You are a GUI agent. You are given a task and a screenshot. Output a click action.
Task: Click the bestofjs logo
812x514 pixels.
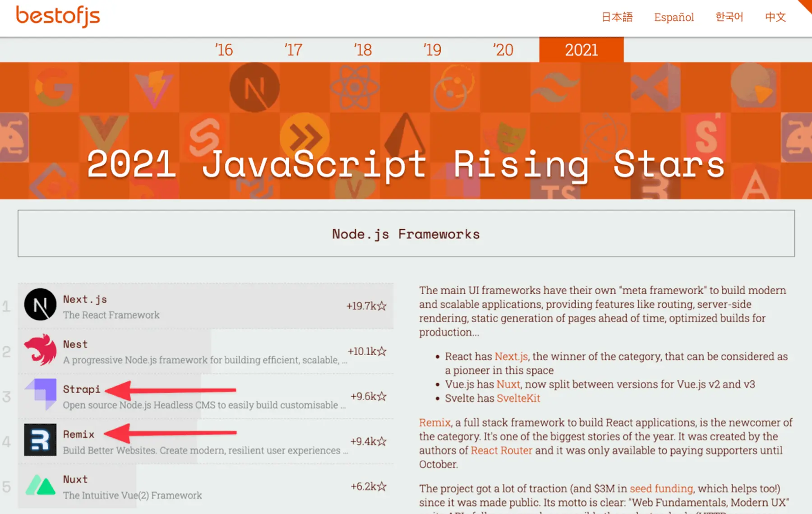click(57, 16)
